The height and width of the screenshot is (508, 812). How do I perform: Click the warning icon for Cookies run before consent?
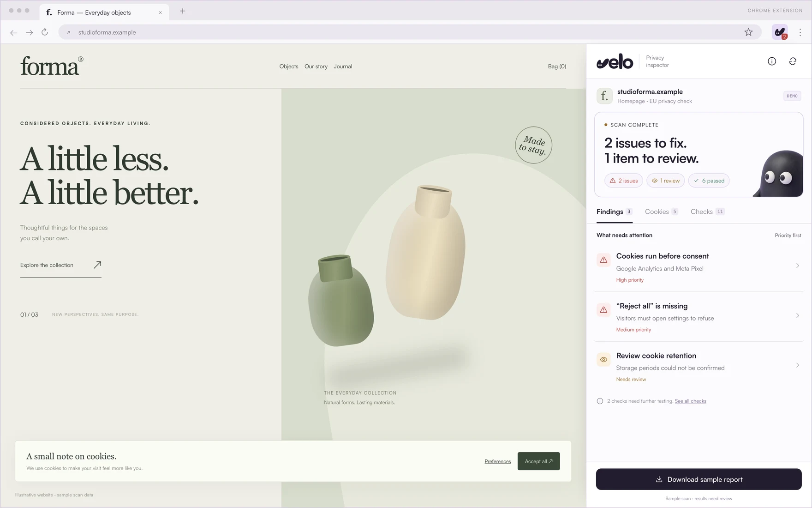click(x=603, y=260)
